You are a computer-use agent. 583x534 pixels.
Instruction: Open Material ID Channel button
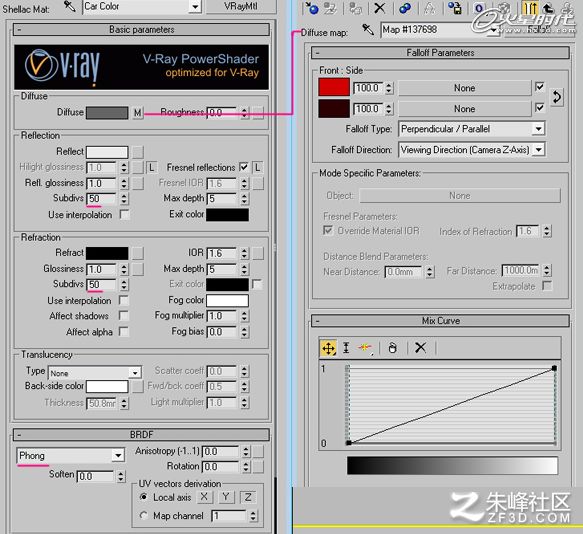click(479, 8)
